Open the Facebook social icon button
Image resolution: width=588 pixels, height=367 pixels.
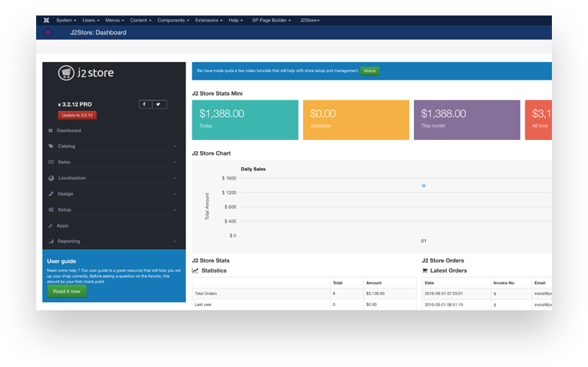pyautogui.click(x=146, y=105)
